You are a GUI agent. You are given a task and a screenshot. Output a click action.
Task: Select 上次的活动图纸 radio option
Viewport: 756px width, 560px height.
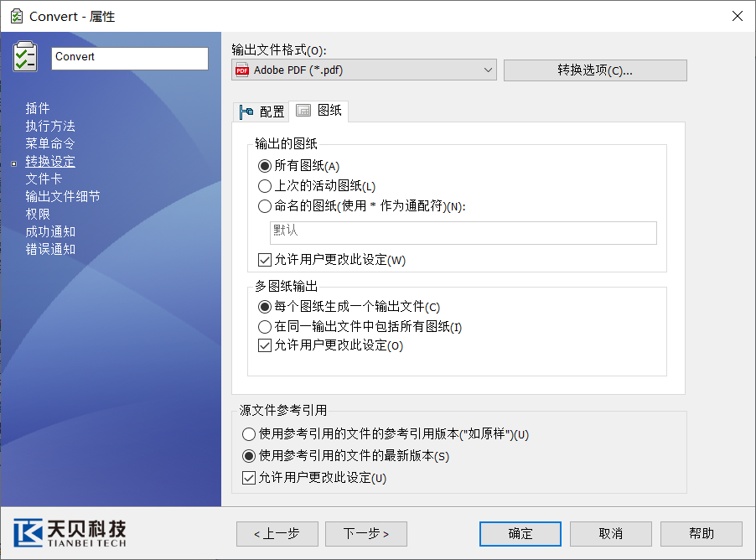pos(265,186)
